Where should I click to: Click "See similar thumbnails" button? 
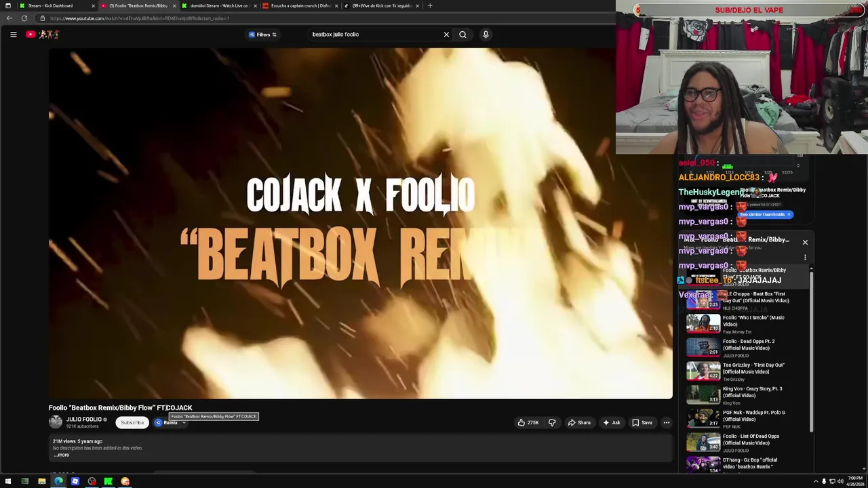click(765, 214)
